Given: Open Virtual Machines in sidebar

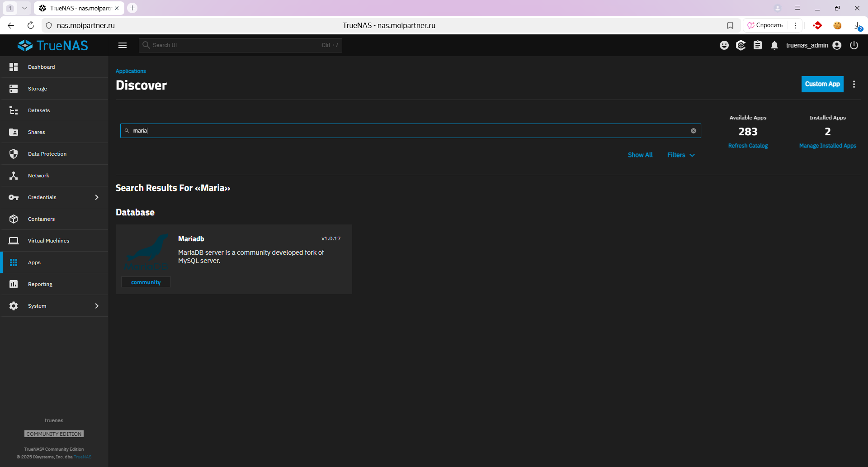Looking at the screenshot, I should point(48,241).
